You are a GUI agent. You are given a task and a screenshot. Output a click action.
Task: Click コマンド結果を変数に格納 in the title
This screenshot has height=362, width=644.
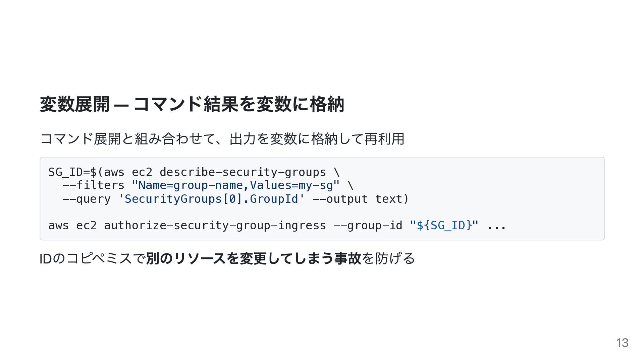pyautogui.click(x=239, y=104)
